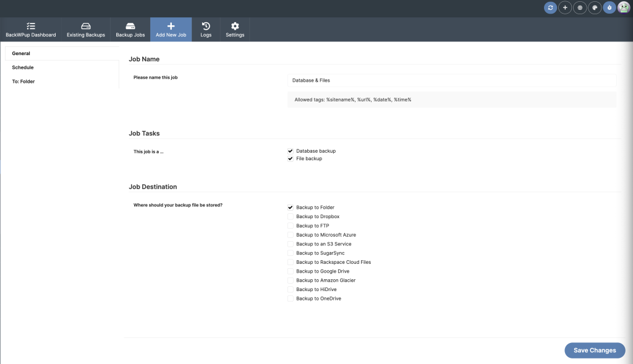Click the job name field showing Database & Files

tap(452, 80)
